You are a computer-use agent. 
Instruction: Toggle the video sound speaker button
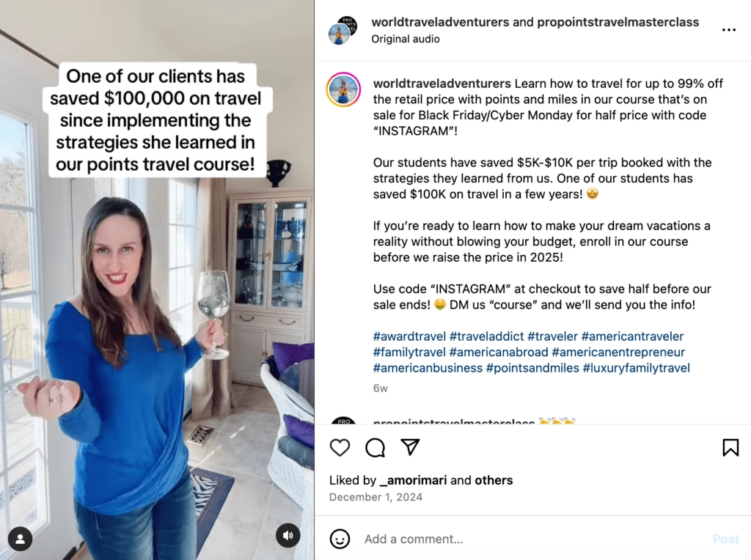point(287,535)
